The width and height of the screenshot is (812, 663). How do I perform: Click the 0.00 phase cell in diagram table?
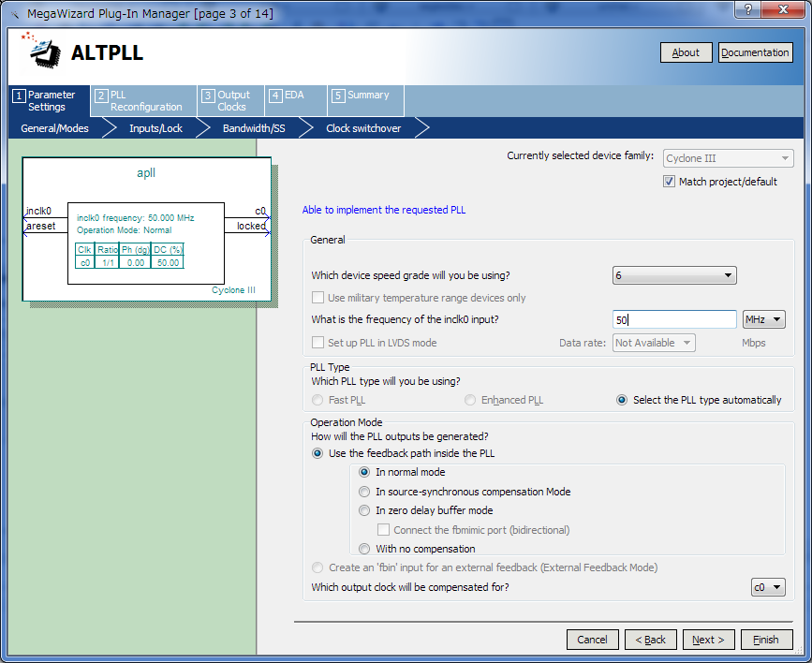click(x=136, y=262)
